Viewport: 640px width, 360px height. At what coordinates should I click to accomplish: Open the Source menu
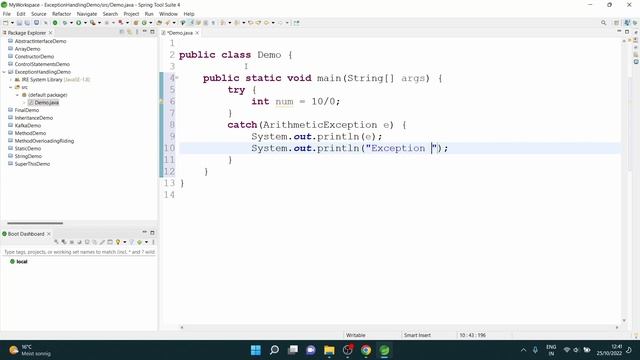(x=39, y=14)
